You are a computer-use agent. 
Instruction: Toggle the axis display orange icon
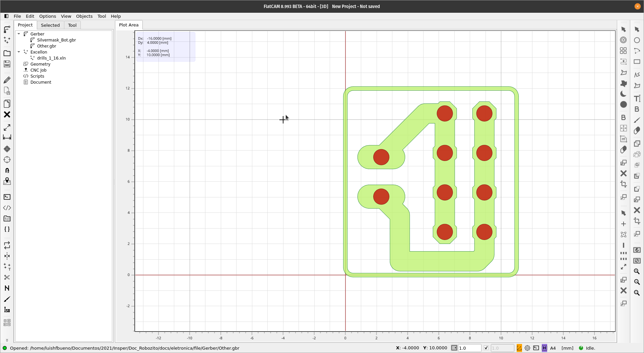[x=519, y=348]
